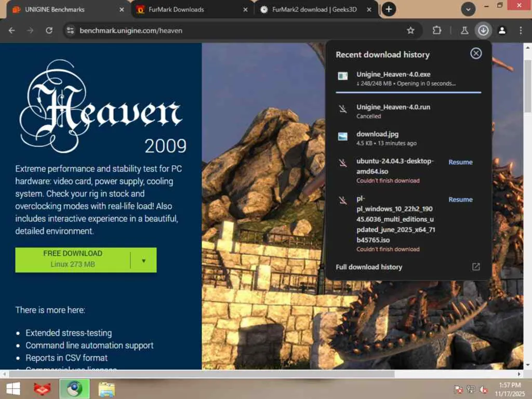Open Full download history link
Screen dimensions: 532x399
369,267
